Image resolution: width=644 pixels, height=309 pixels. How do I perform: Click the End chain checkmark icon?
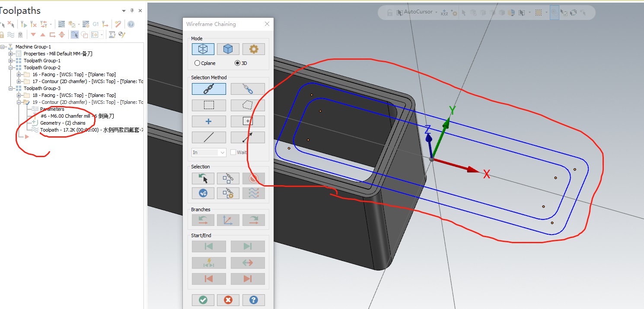203,193
